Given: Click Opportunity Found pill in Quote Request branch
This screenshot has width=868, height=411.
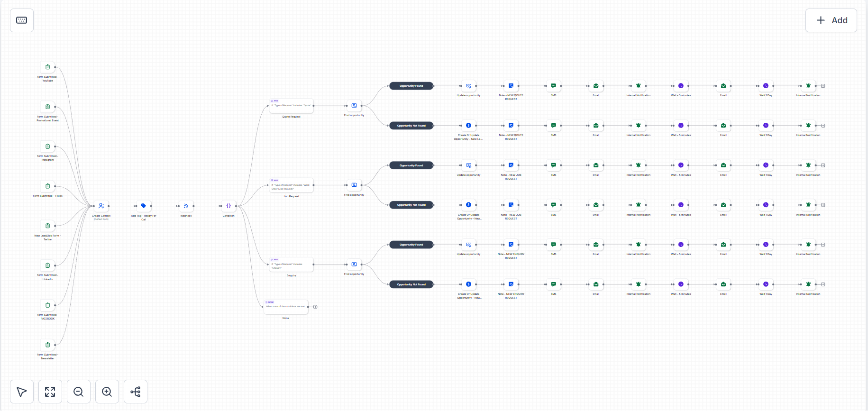Looking at the screenshot, I should point(411,86).
